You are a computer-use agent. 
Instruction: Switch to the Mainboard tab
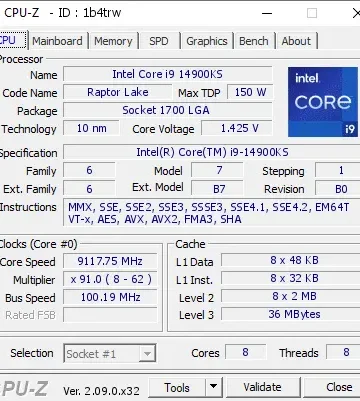57,41
